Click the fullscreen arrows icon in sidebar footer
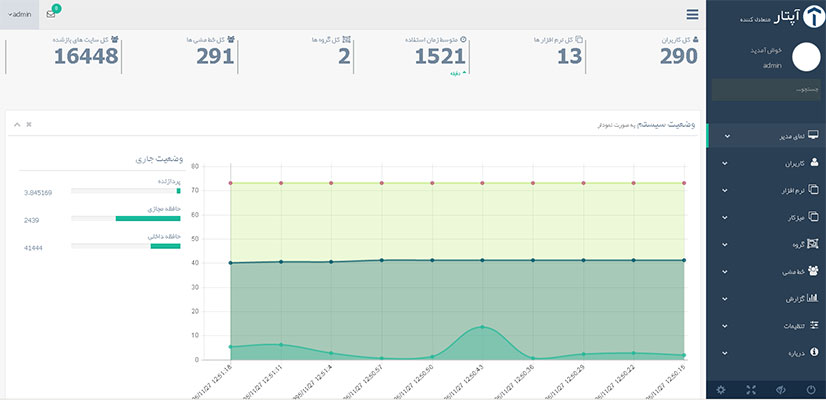This screenshot has height=400, width=826. (751, 390)
